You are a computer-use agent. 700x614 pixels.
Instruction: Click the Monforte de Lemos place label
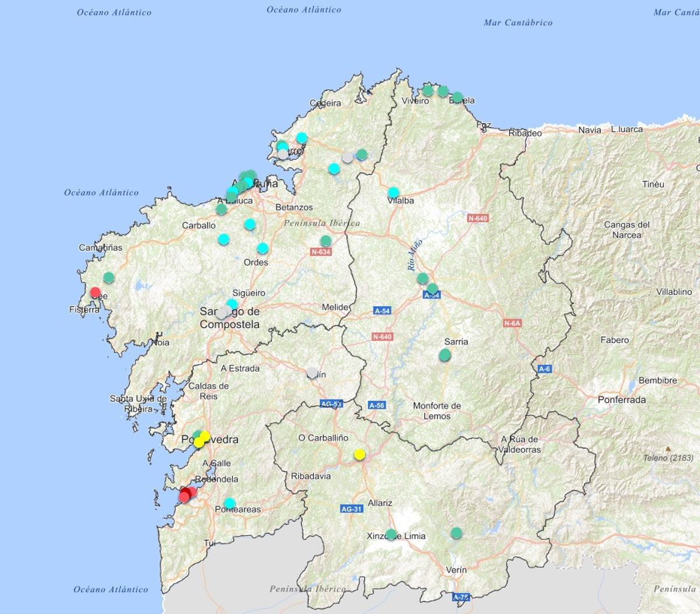click(436, 410)
